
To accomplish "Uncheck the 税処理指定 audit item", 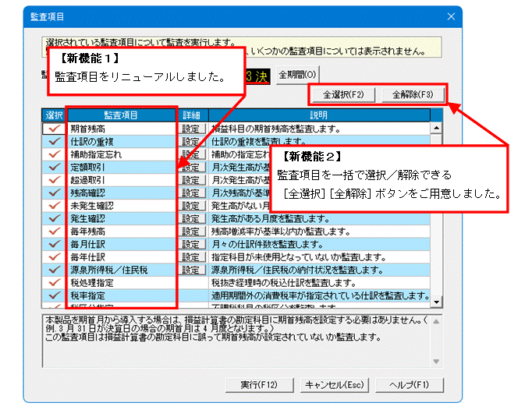I will tap(54, 283).
